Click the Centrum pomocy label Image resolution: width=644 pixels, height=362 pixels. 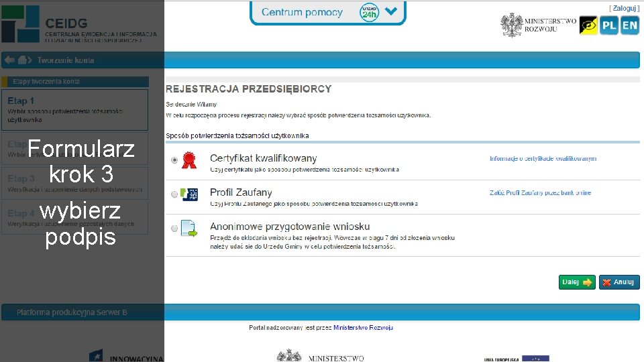pyautogui.click(x=302, y=12)
